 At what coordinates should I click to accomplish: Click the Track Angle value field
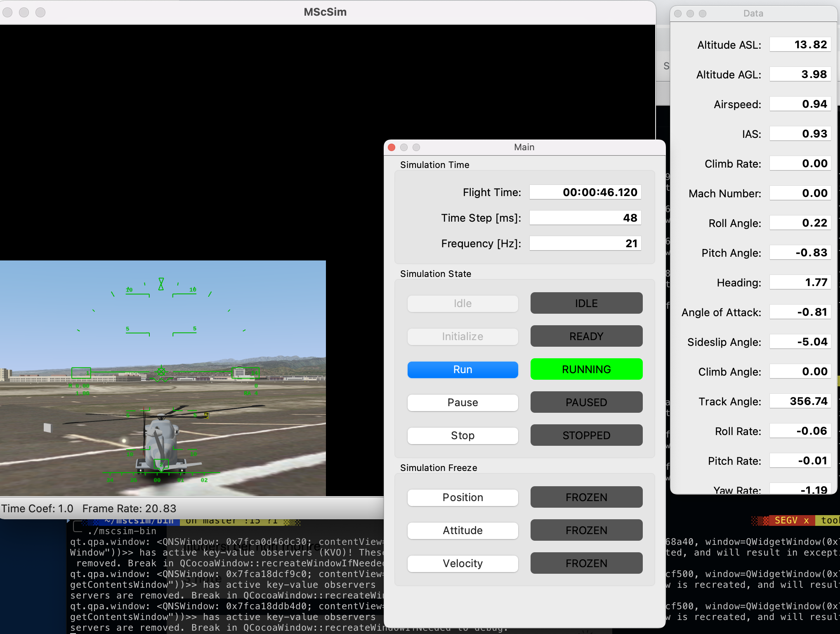click(800, 401)
